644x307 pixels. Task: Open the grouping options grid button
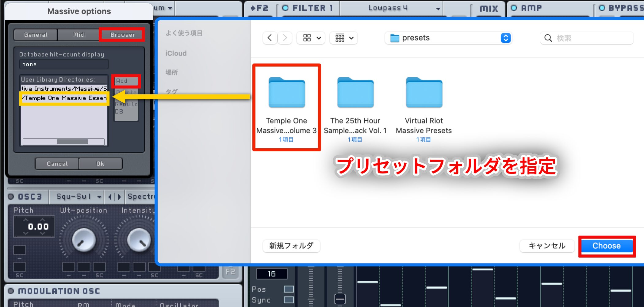tap(344, 38)
